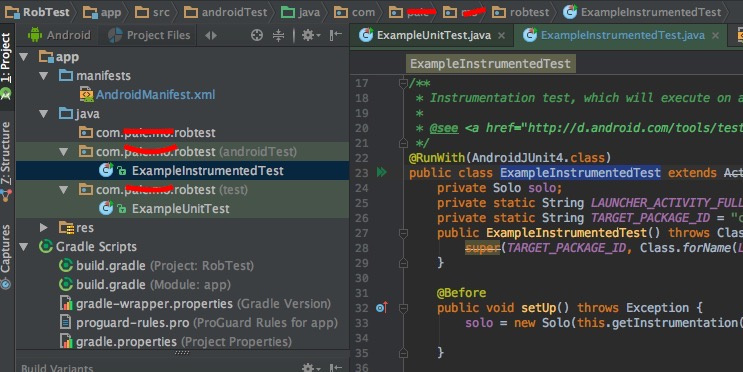
Task: Expand the res folder
Action: tap(44, 227)
